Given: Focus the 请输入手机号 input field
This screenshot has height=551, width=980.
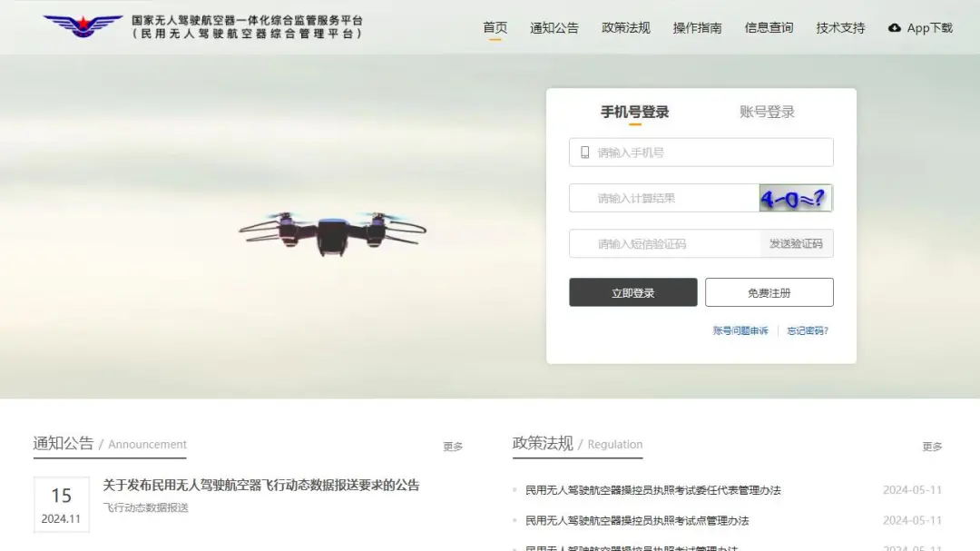Looking at the screenshot, I should [x=701, y=152].
